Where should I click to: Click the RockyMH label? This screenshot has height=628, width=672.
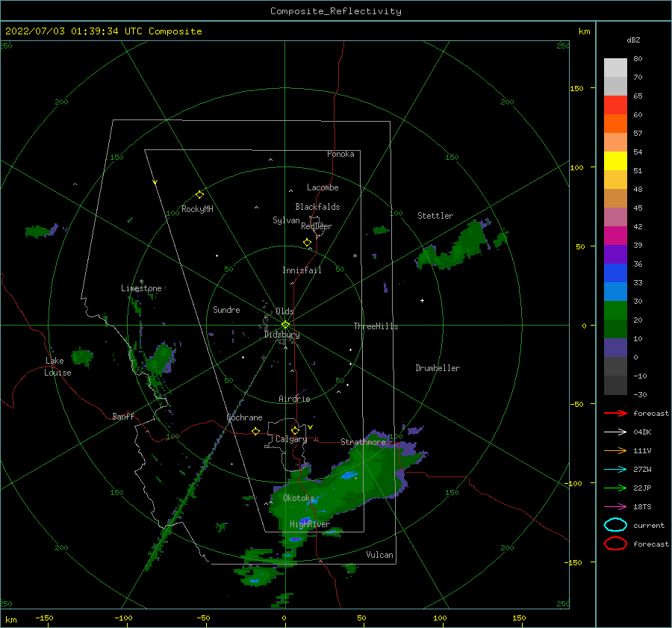(197, 209)
